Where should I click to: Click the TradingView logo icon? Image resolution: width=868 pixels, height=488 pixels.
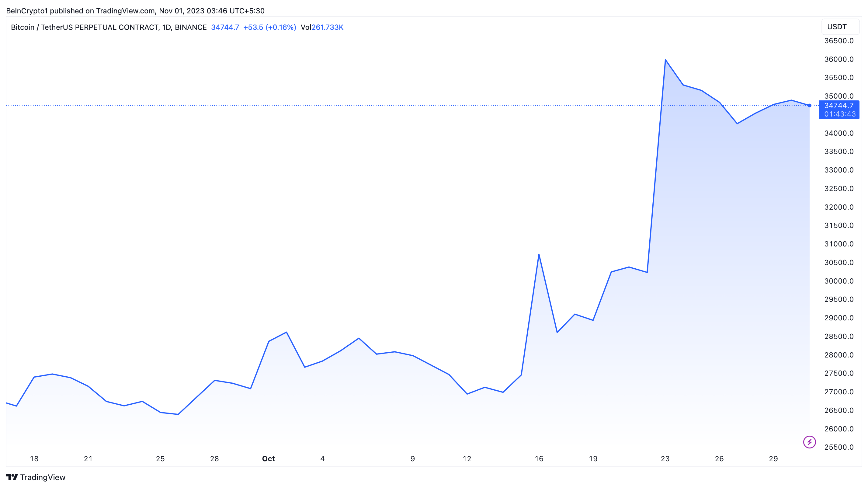coord(12,477)
